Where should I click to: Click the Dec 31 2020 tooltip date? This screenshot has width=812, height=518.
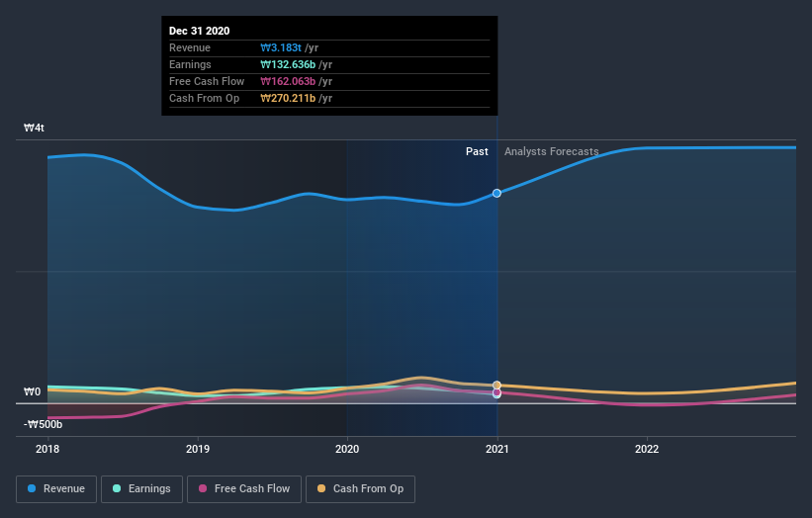pyautogui.click(x=200, y=31)
